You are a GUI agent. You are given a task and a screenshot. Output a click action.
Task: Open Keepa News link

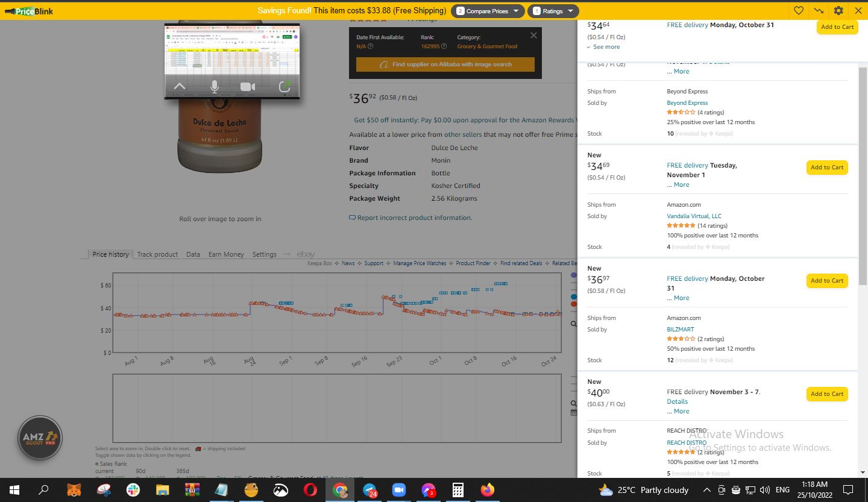pyautogui.click(x=348, y=263)
